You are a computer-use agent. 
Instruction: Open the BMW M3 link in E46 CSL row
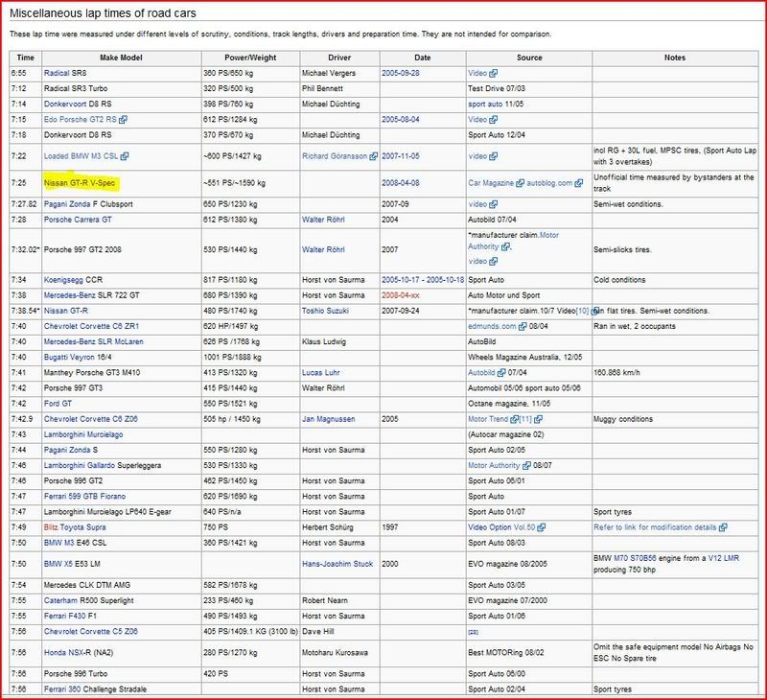[59, 543]
